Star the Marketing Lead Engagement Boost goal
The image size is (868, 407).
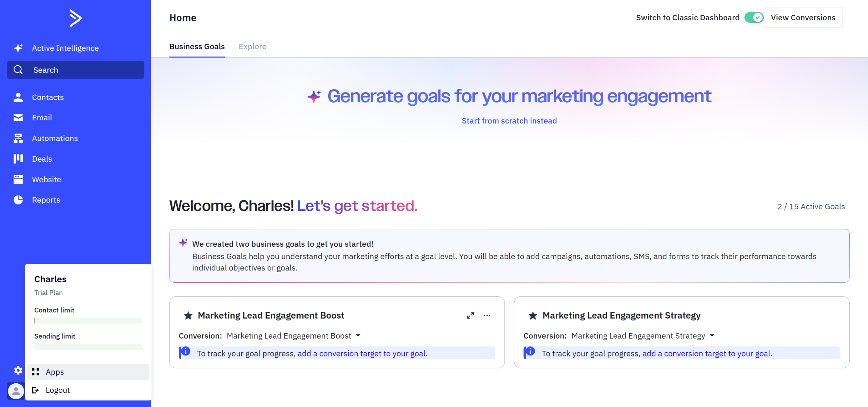click(x=188, y=316)
